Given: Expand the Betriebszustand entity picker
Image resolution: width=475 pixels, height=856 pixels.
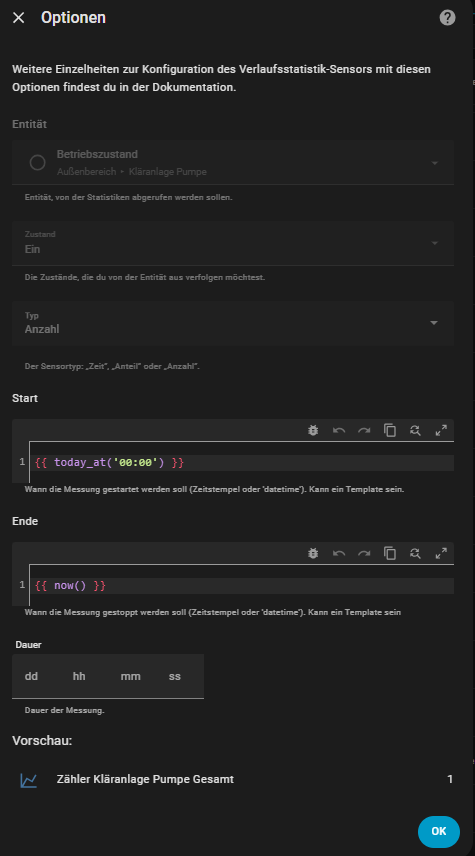Looking at the screenshot, I should point(233,162).
